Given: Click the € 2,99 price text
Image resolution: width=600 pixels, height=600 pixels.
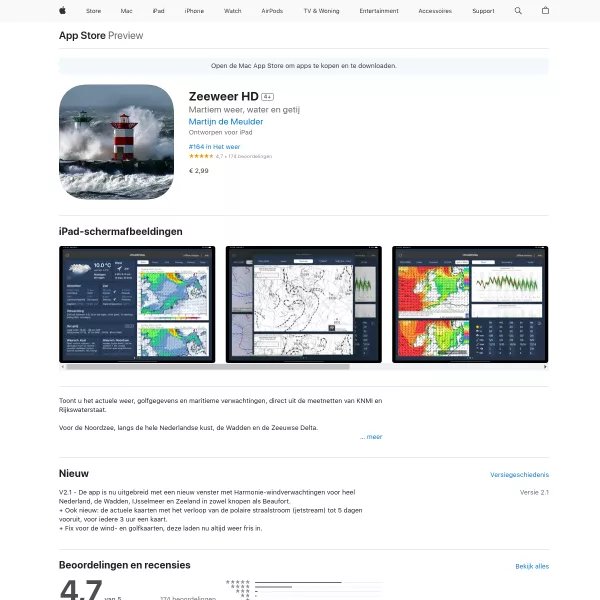Looking at the screenshot, I should (x=199, y=171).
